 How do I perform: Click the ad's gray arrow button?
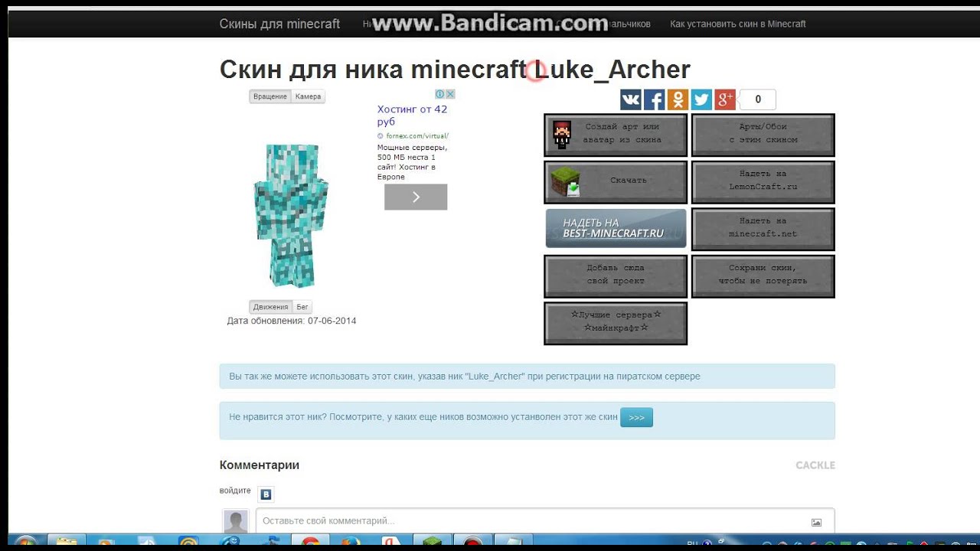coord(416,197)
